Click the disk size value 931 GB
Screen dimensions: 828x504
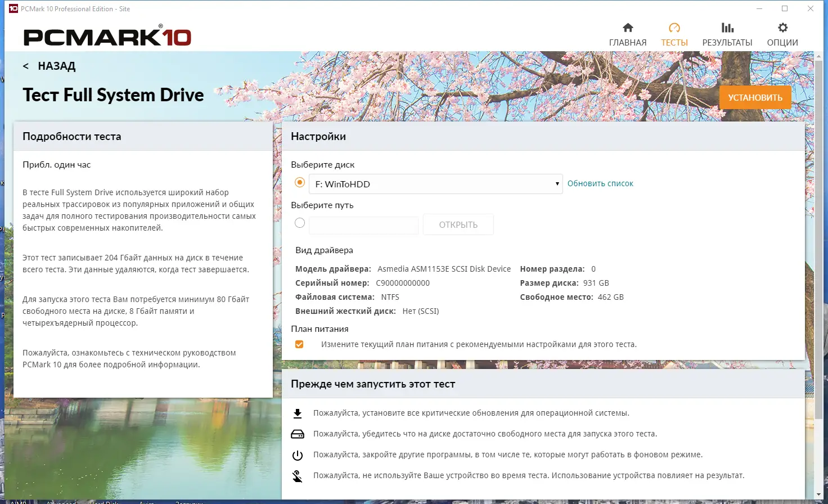coord(596,283)
